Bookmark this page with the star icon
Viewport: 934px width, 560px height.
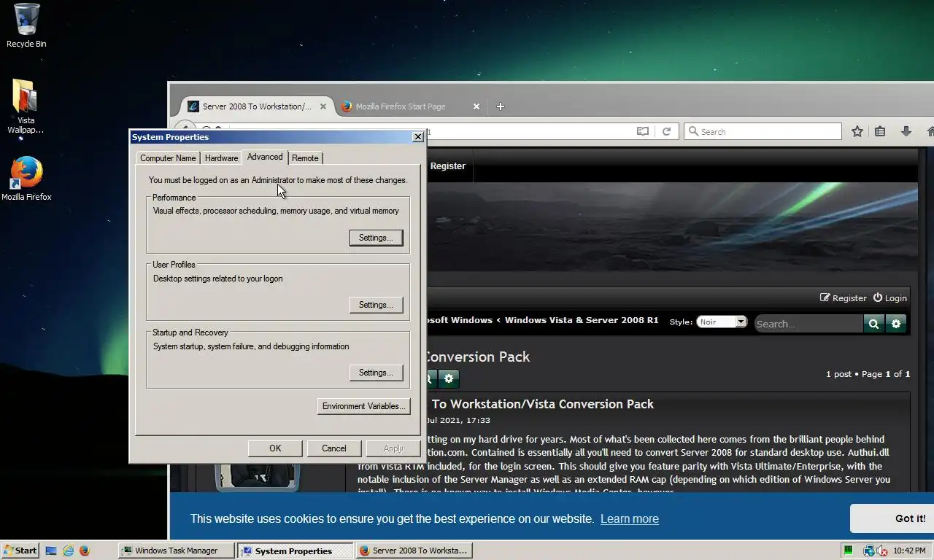pos(857,131)
